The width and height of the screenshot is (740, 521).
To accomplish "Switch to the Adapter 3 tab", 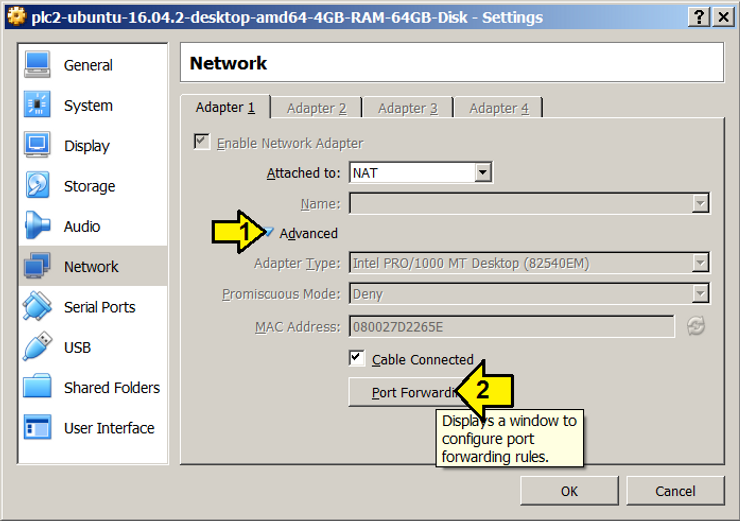I will [x=408, y=108].
